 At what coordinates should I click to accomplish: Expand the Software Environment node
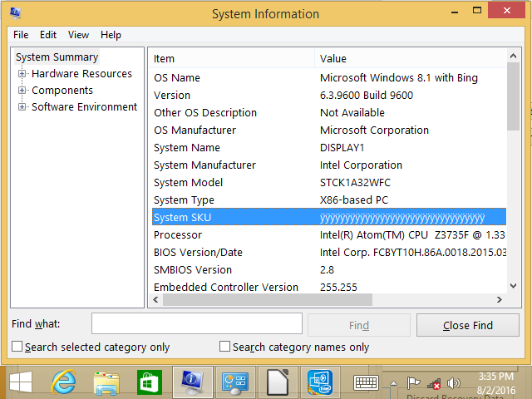[22, 107]
